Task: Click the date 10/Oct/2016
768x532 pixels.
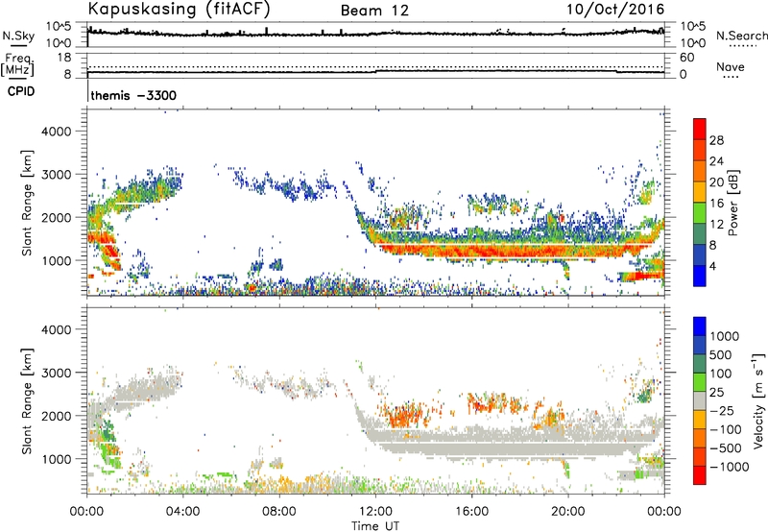Action: [615, 10]
